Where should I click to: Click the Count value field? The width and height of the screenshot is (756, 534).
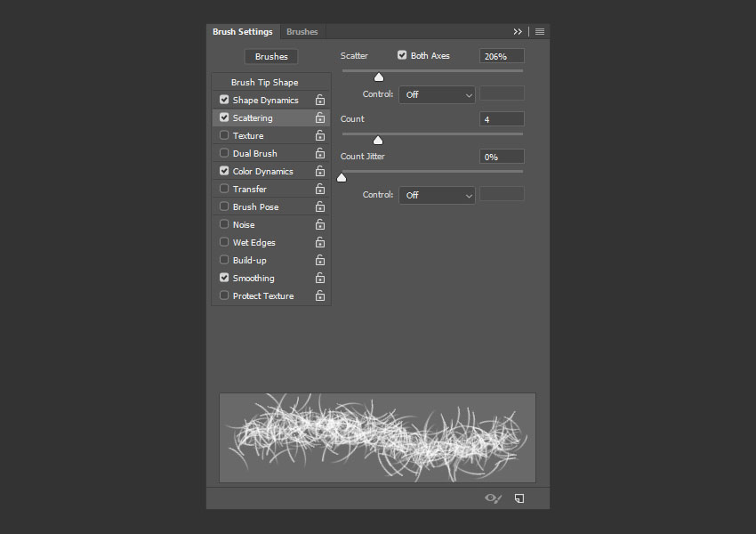502,119
